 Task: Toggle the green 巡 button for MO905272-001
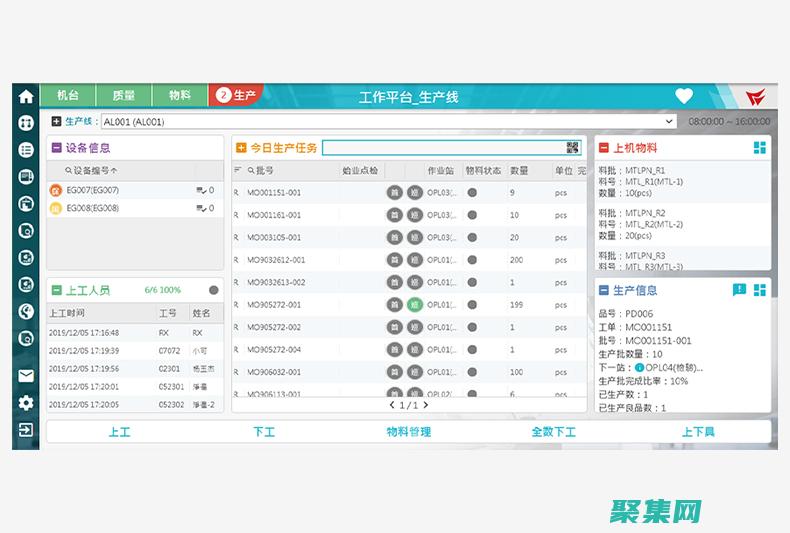415,305
